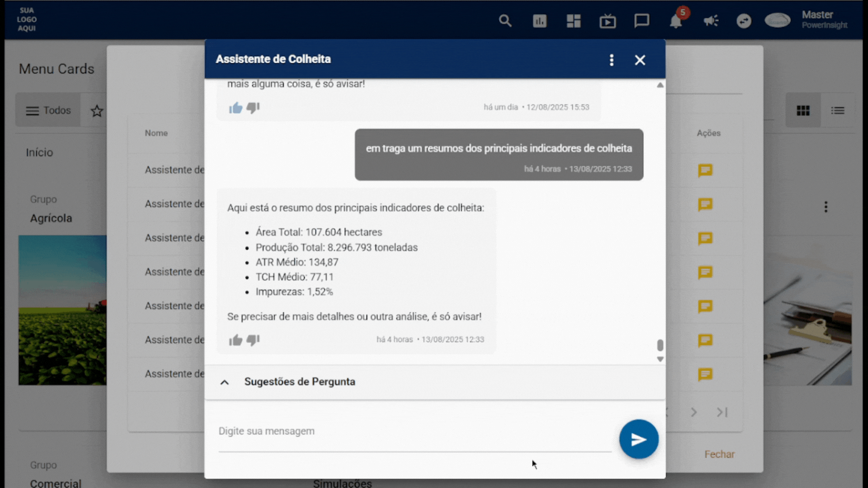Click the 'Produção Total: 8.296.793 toneladas' line
Screen dimensions: 868x488
coord(336,248)
